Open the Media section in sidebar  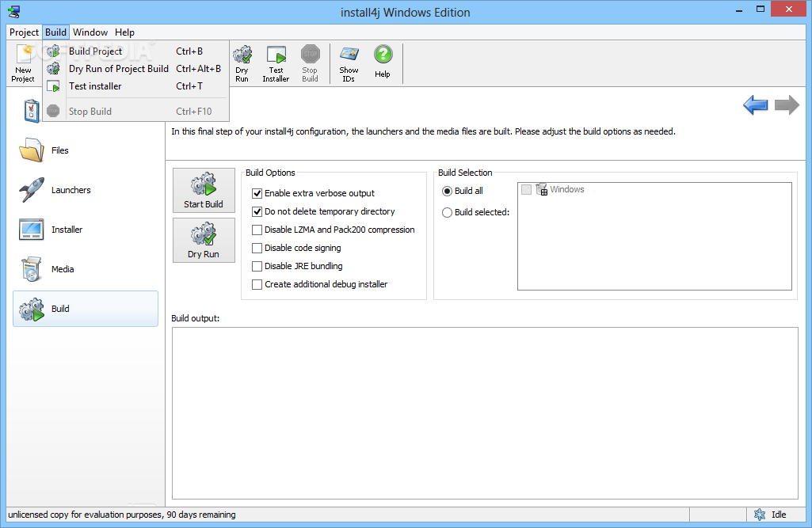coord(86,269)
